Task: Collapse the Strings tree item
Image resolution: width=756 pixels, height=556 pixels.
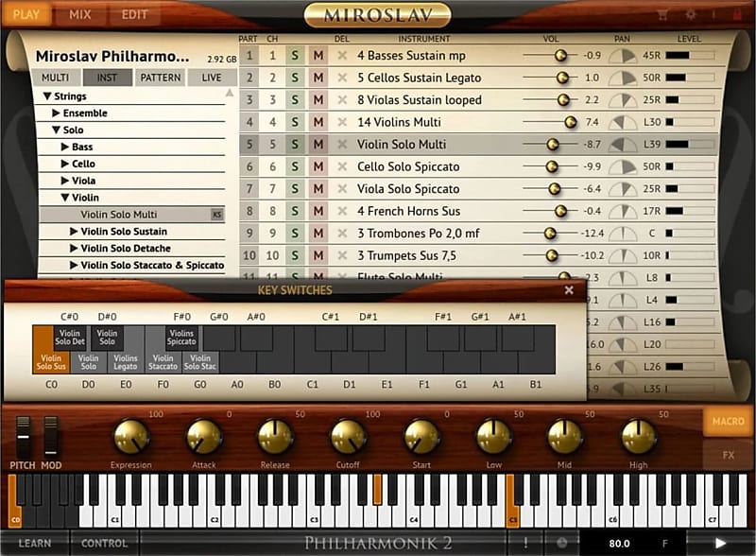Action: pyautogui.click(x=44, y=96)
